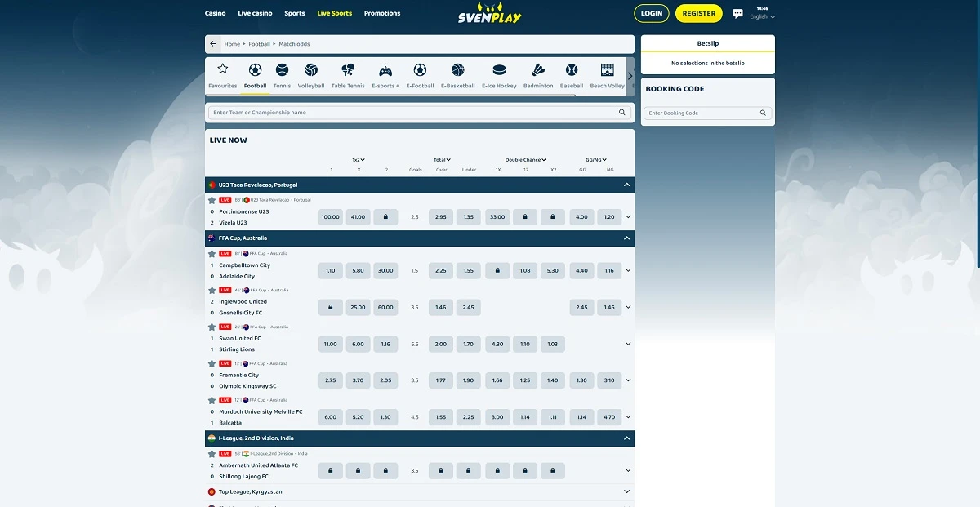Open the Promotions page
Screen dimensions: 980x507
tap(382, 13)
